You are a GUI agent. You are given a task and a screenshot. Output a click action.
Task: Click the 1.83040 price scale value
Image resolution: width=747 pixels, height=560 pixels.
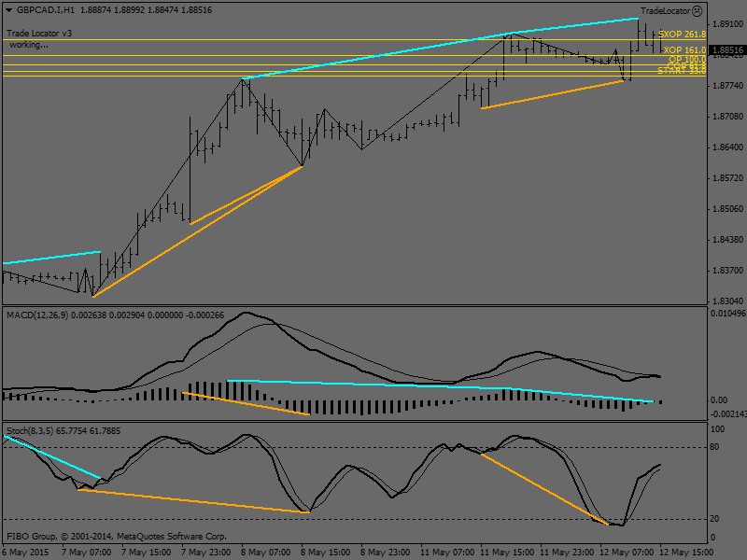726,301
